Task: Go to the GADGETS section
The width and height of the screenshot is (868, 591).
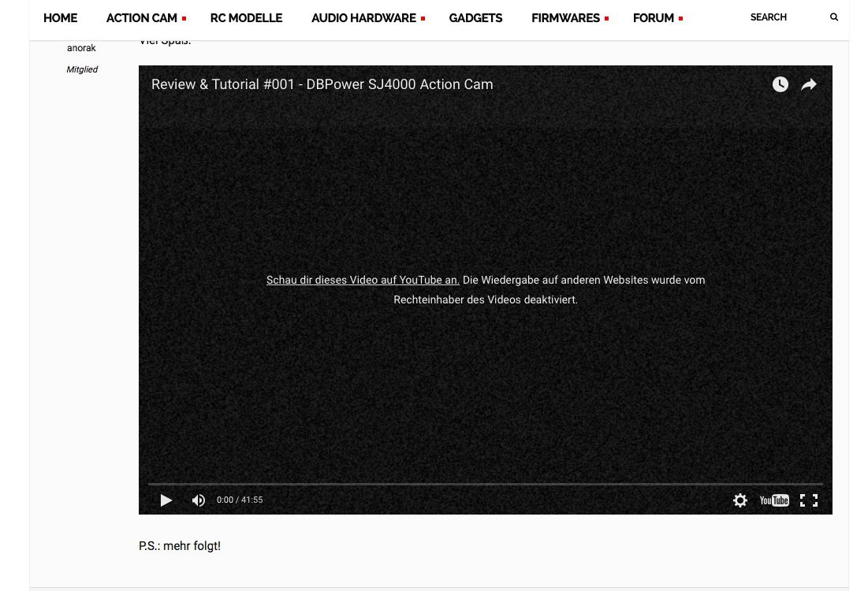Action: coord(475,18)
